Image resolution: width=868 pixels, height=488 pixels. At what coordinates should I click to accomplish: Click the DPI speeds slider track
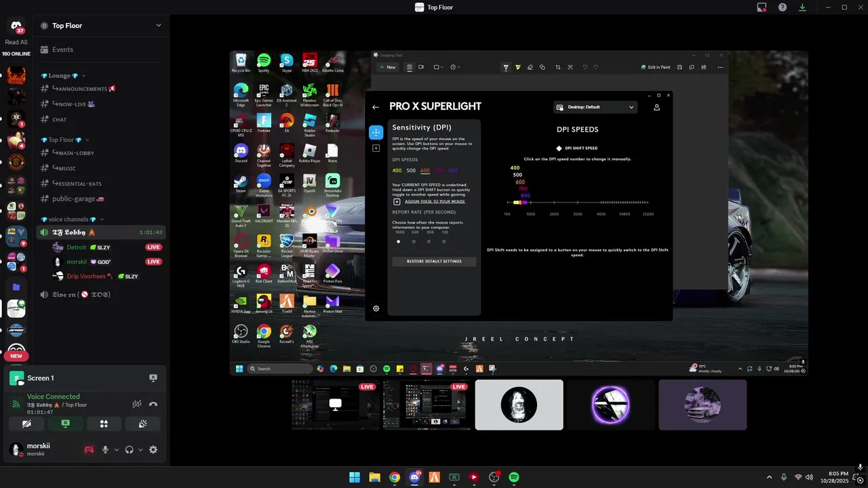577,202
